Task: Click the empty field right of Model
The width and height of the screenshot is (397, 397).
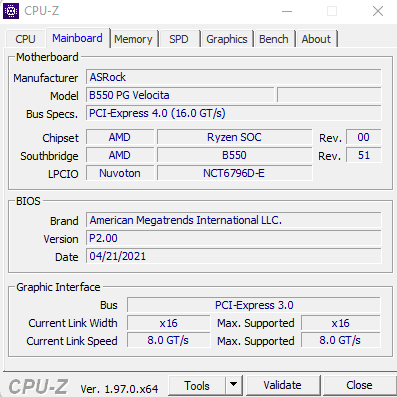Action: tap(329, 95)
